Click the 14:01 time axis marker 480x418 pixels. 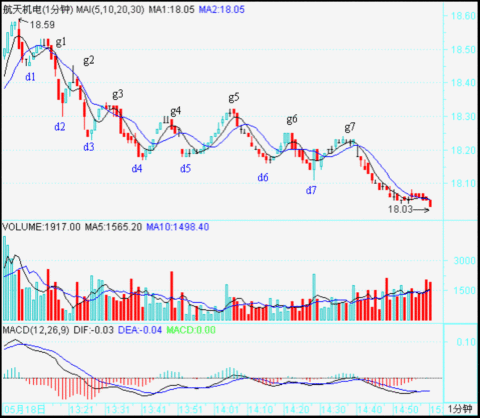(227, 409)
